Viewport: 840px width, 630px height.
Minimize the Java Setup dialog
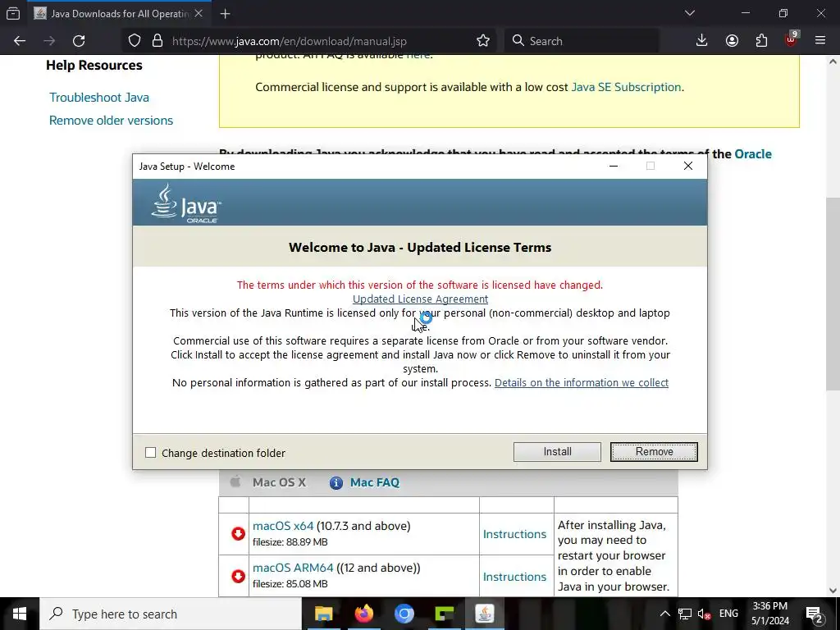tap(614, 166)
